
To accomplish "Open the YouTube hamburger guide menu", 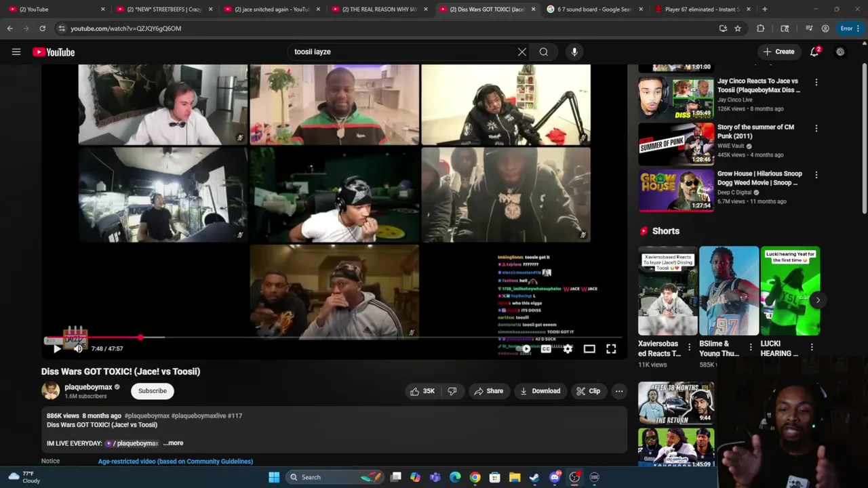I will tap(16, 52).
